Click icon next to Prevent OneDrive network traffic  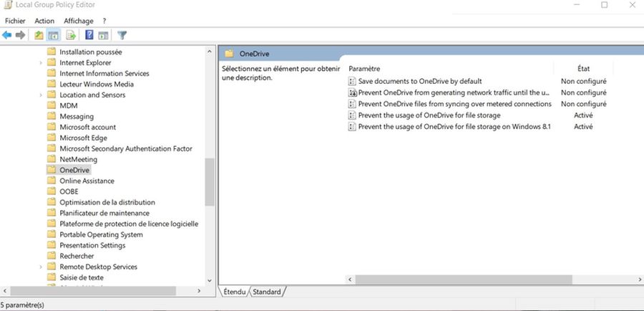(x=352, y=92)
